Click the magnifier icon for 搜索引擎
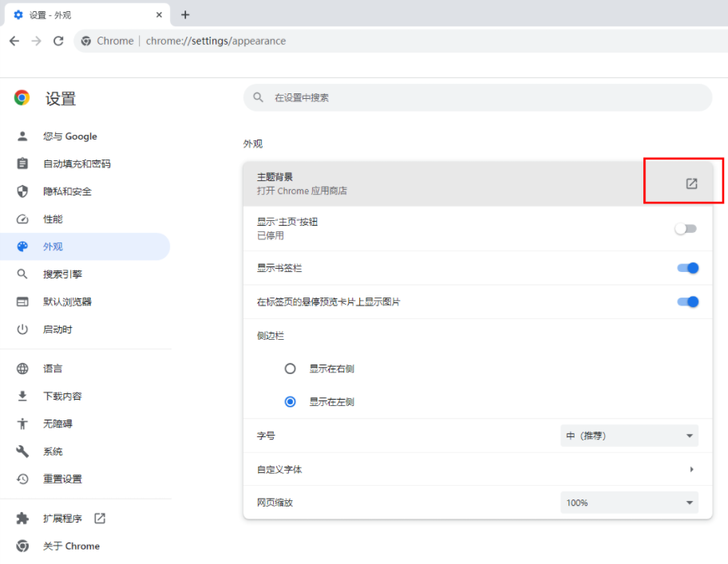 coord(22,274)
